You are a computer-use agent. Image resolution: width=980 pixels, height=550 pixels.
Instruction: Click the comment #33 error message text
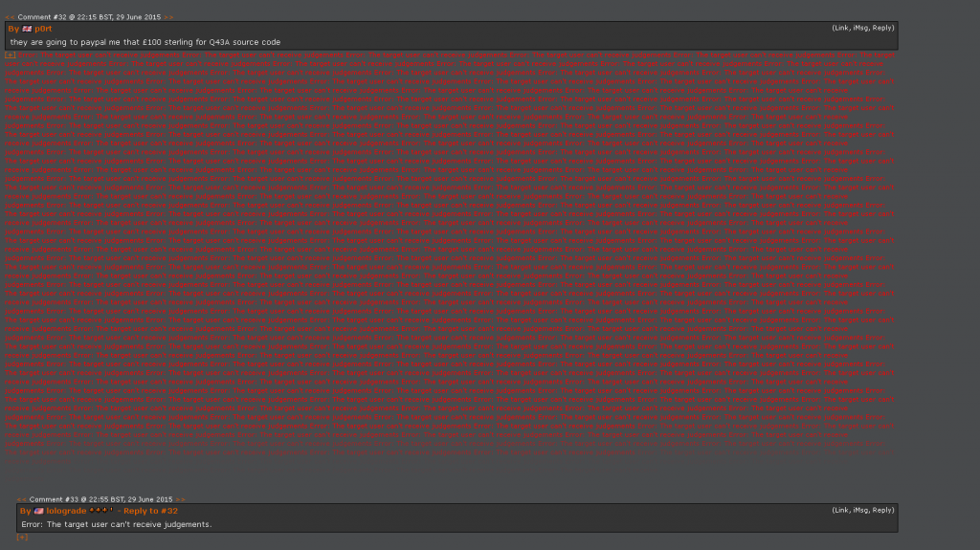(116, 524)
